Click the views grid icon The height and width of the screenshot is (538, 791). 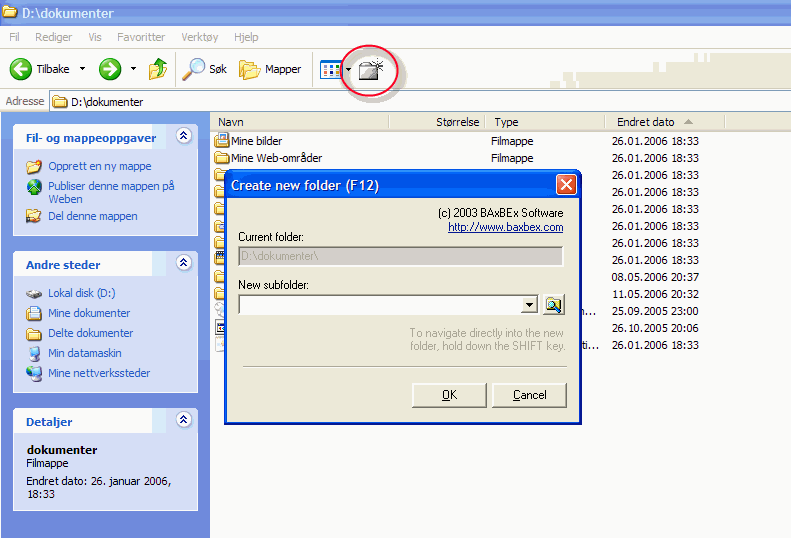click(331, 70)
